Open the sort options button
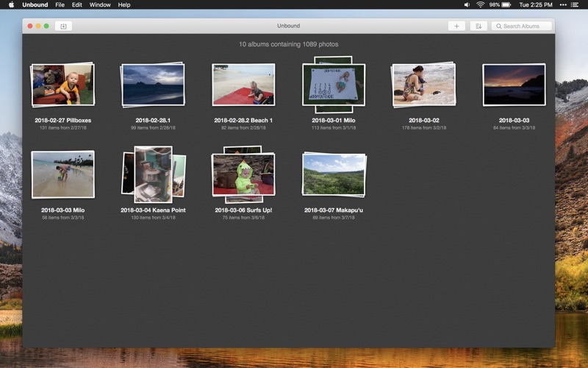Viewport: 588px width, 368px height. pos(478,26)
